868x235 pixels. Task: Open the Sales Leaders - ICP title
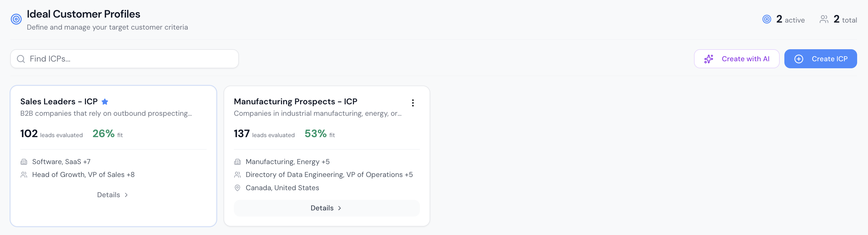pyautogui.click(x=59, y=101)
